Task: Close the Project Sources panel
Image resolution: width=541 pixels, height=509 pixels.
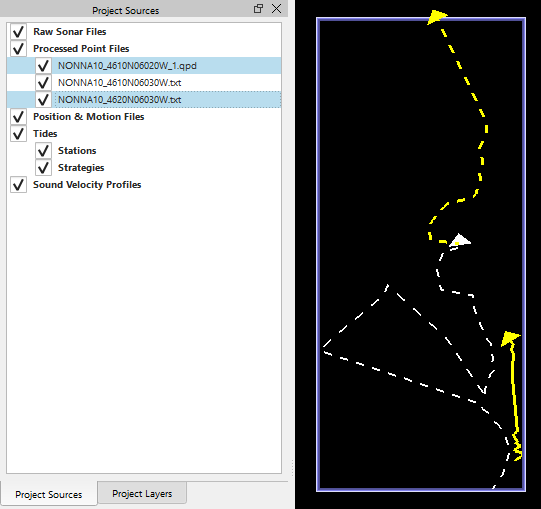Action: coord(276,9)
